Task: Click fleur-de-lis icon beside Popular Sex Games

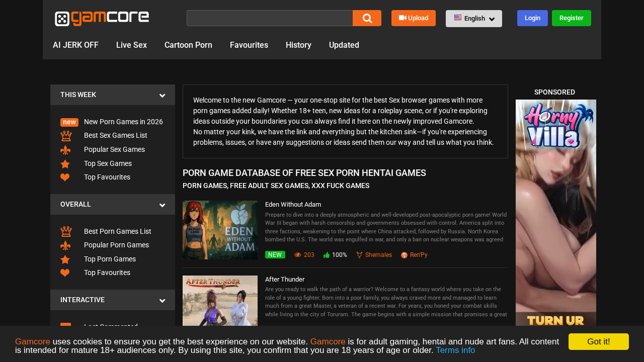Action: click(x=65, y=150)
